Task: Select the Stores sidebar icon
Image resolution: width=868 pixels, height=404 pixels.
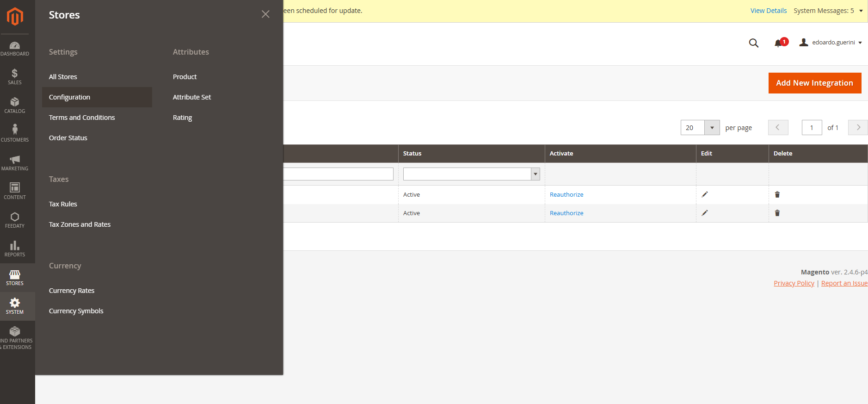Action: point(15,278)
